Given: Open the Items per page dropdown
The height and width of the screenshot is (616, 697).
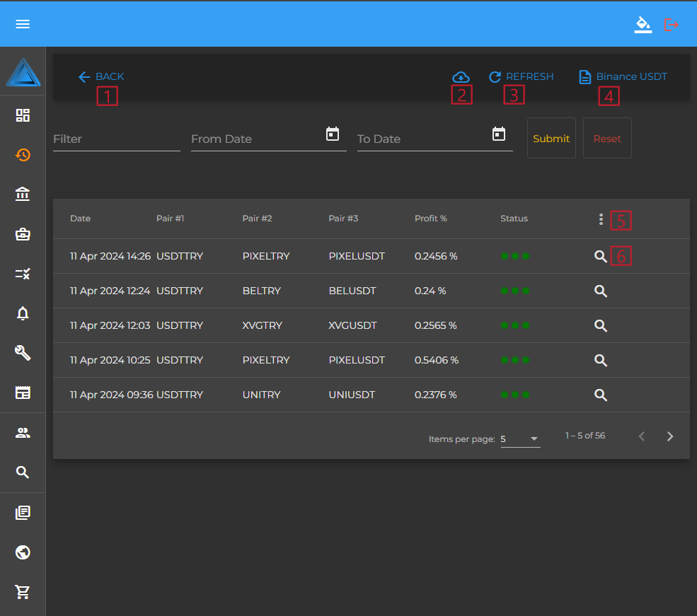Looking at the screenshot, I should [x=520, y=439].
